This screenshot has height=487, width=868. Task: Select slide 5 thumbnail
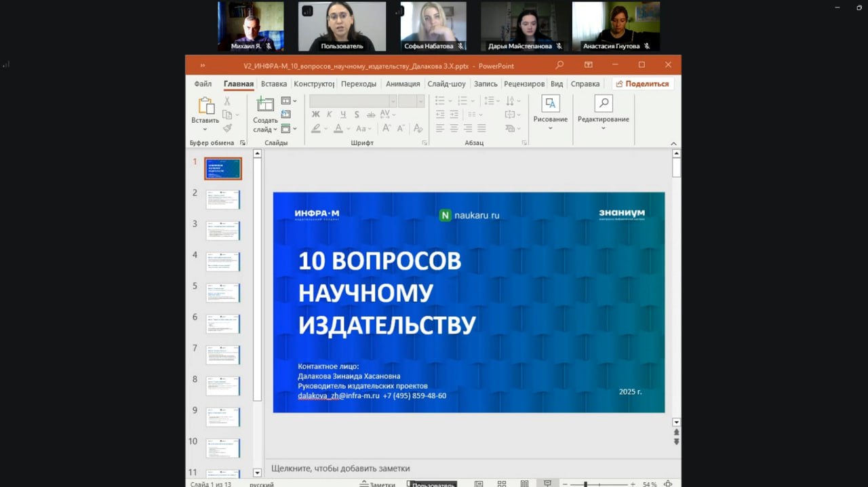223,293
